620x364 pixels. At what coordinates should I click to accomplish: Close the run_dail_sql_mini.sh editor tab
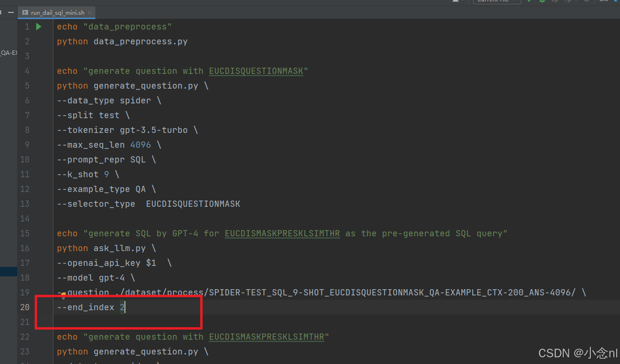click(x=89, y=13)
